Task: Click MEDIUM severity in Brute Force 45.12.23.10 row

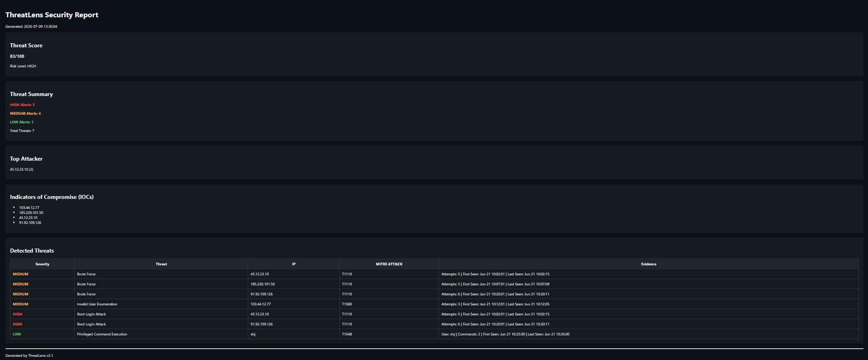Action: pyautogui.click(x=20, y=274)
